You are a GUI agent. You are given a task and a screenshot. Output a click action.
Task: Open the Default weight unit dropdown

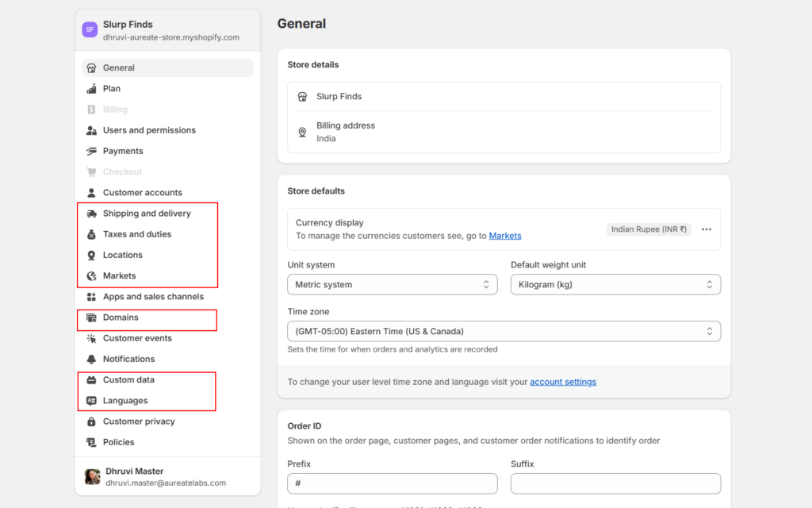point(615,285)
